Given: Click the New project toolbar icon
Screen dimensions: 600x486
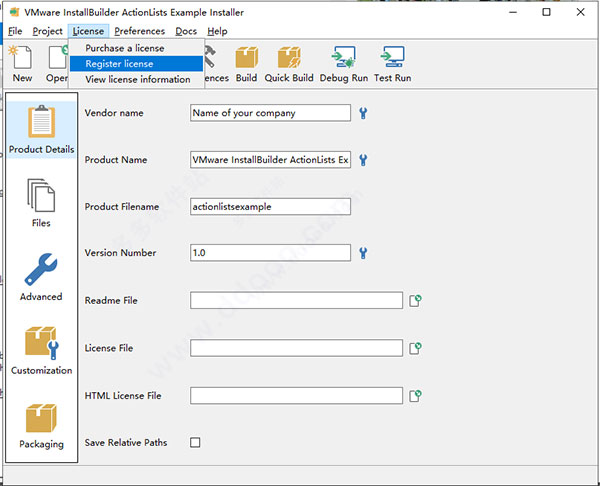Looking at the screenshot, I should (x=22, y=64).
